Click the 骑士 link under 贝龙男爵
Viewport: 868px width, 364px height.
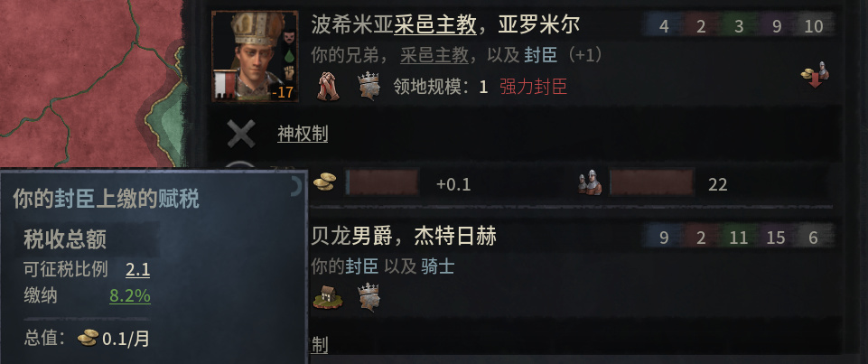click(438, 267)
